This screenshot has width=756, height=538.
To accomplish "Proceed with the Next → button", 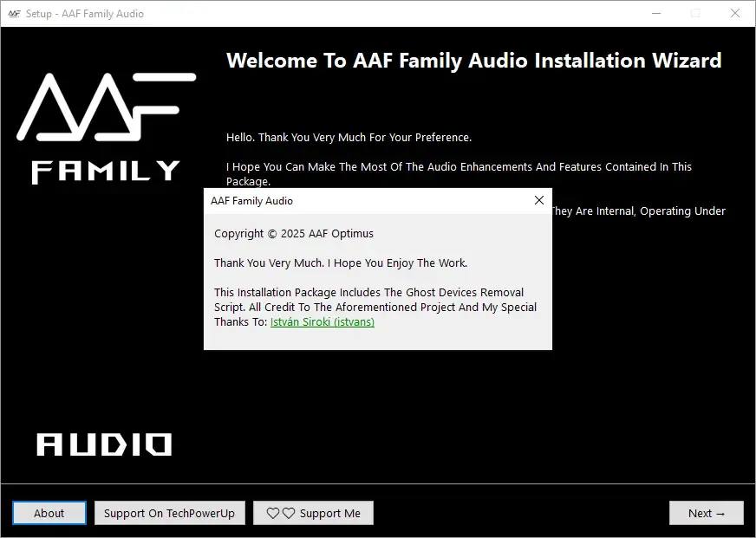I will click(706, 513).
